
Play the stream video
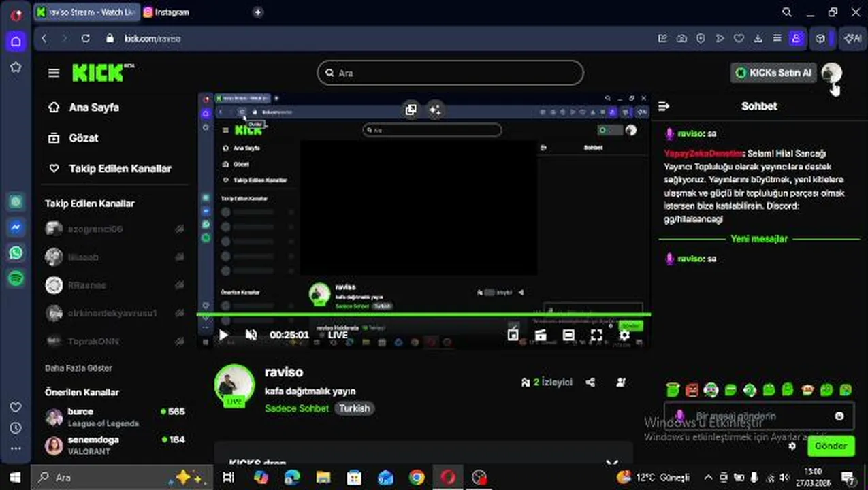(223, 335)
